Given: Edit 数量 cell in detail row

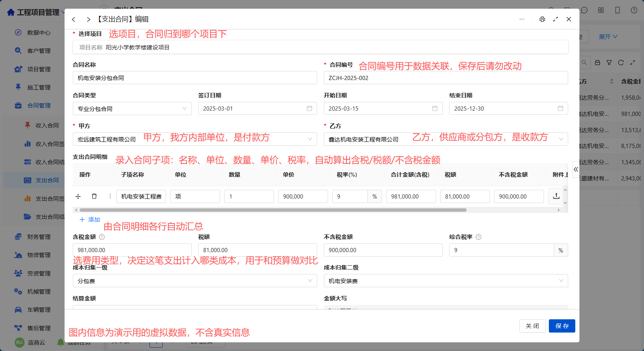Looking at the screenshot, I should (249, 197).
